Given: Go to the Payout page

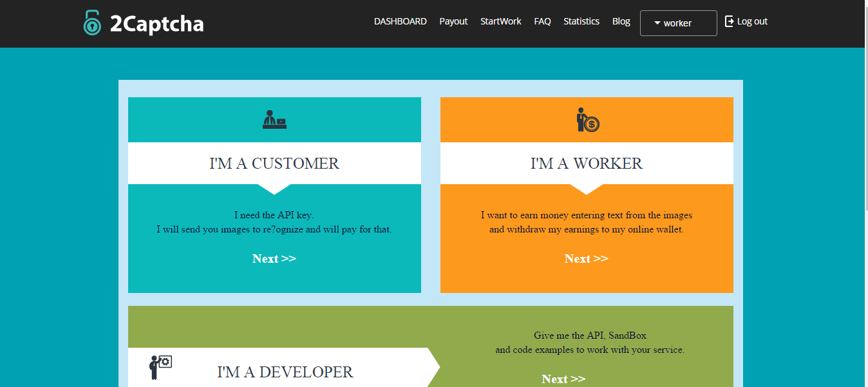Looking at the screenshot, I should (x=453, y=21).
